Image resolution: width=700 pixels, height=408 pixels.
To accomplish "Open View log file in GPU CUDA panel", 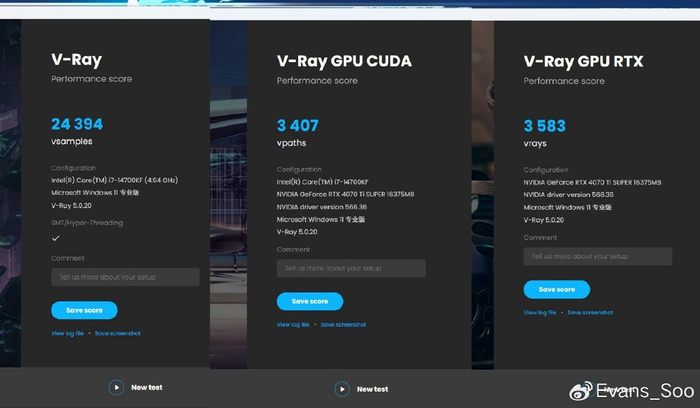I will [293, 325].
